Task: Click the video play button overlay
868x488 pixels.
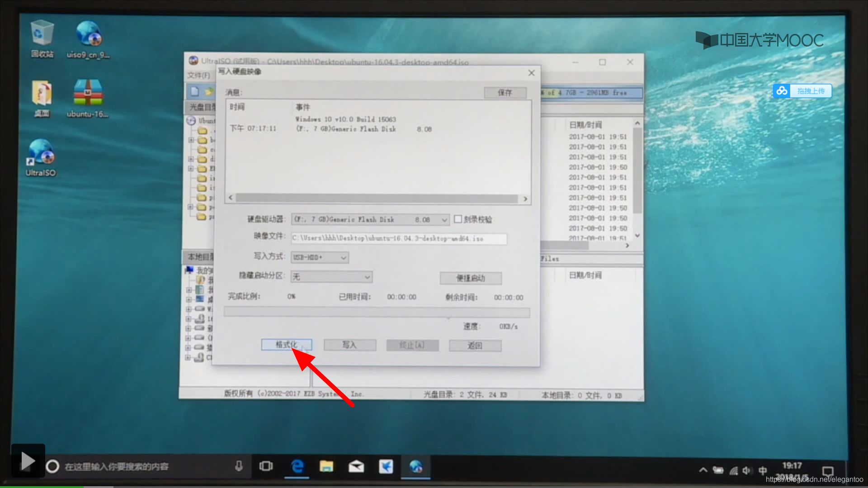Action: (x=28, y=461)
